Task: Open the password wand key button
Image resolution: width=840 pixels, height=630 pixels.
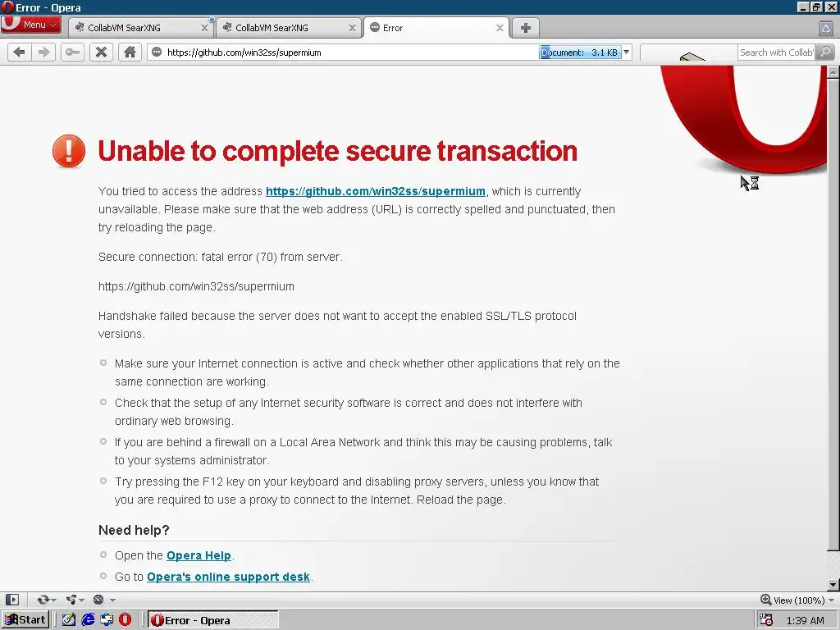Action: pyautogui.click(x=72, y=52)
